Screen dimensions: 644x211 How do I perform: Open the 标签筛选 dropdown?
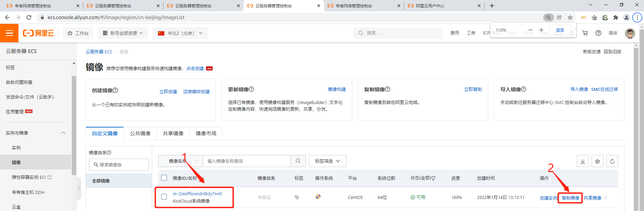point(327,161)
